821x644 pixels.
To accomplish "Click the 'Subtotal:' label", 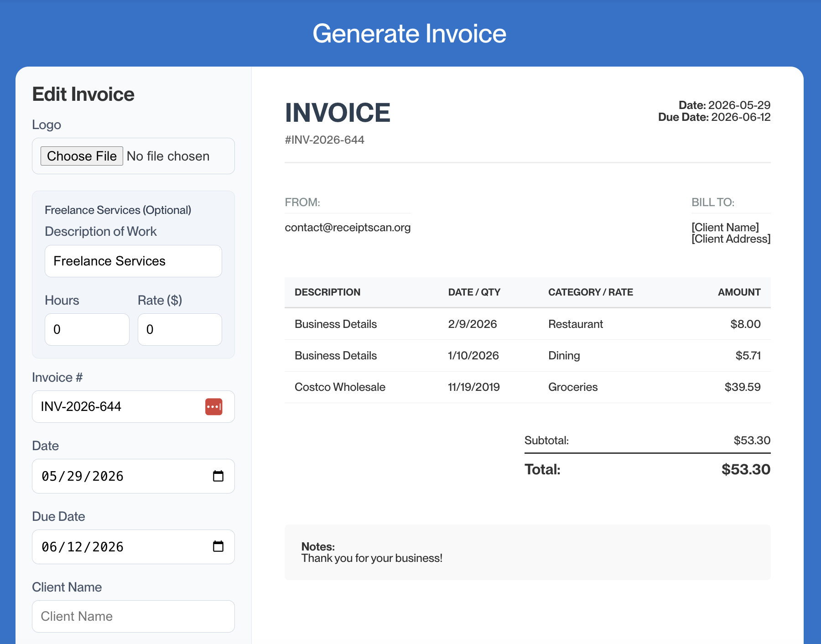I will (546, 440).
